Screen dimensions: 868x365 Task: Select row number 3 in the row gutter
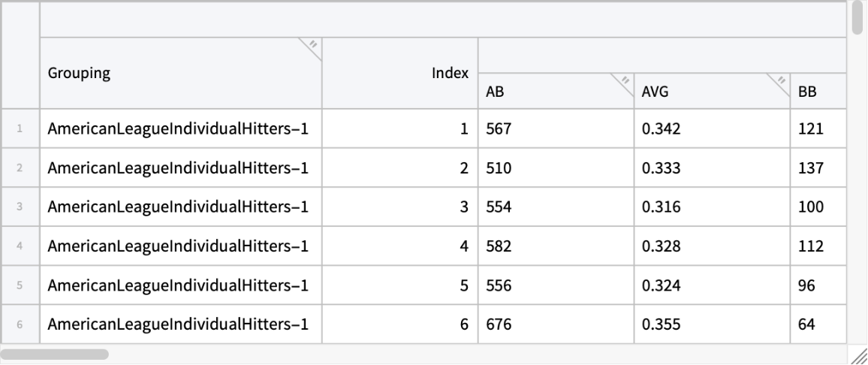point(20,207)
